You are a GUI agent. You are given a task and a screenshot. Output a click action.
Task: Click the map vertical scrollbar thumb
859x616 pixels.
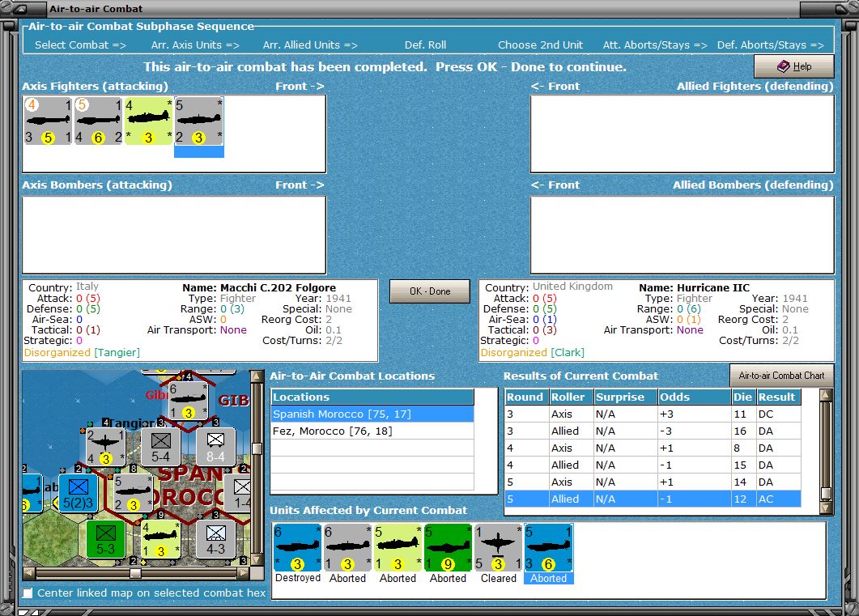(x=256, y=449)
